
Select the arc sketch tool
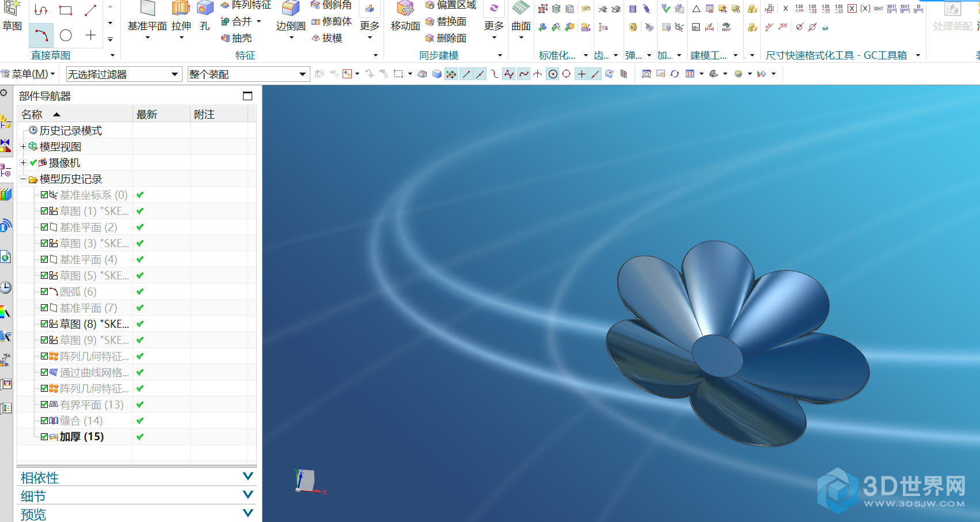click(41, 35)
